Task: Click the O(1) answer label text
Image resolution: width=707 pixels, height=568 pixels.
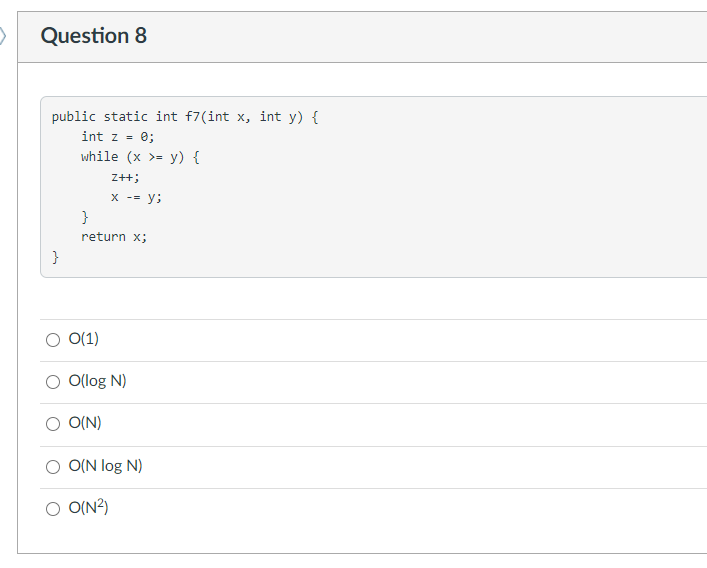Action: [x=83, y=339]
